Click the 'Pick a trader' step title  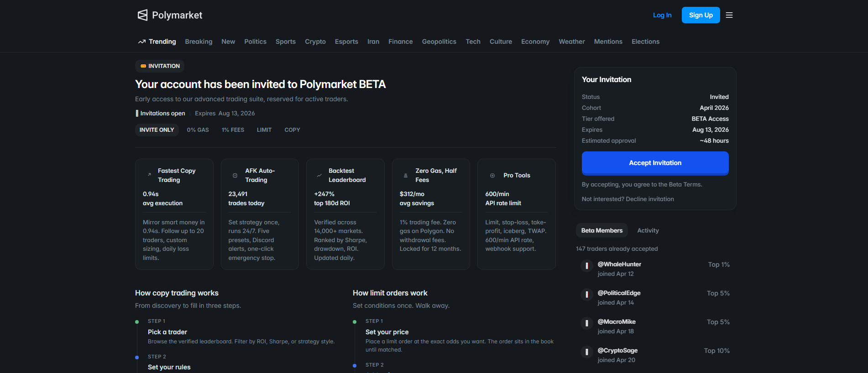(x=167, y=332)
